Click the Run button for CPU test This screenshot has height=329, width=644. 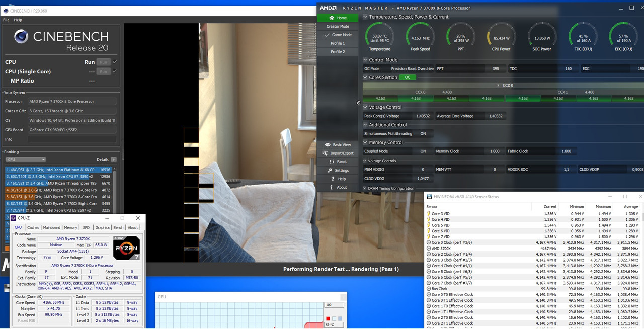103,62
